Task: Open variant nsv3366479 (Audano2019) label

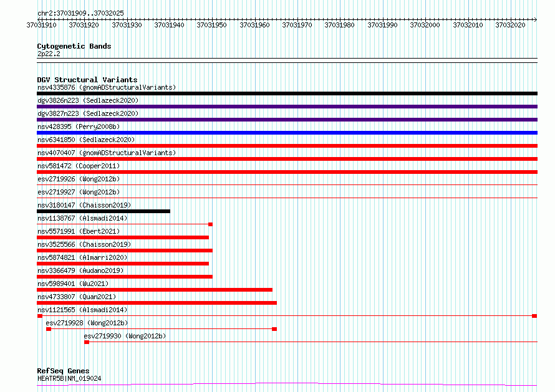Action: [80, 270]
